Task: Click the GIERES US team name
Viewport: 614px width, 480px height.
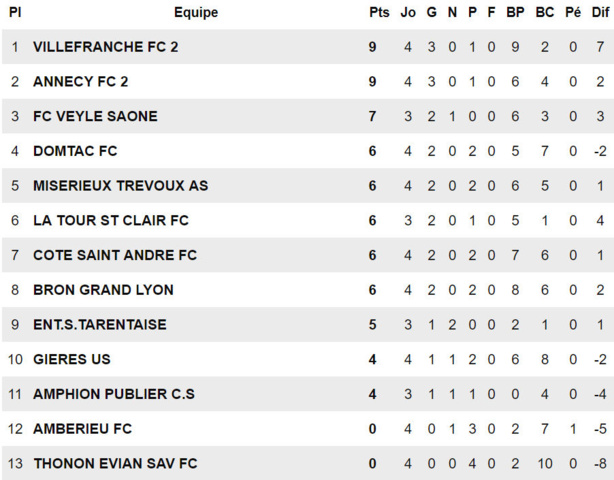Action: (x=72, y=359)
